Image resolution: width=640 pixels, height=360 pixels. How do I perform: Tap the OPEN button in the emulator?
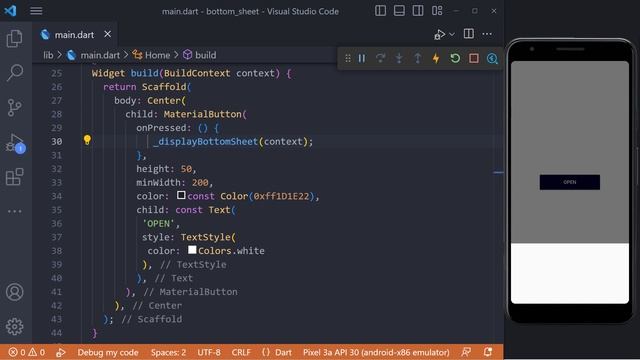coord(570,182)
